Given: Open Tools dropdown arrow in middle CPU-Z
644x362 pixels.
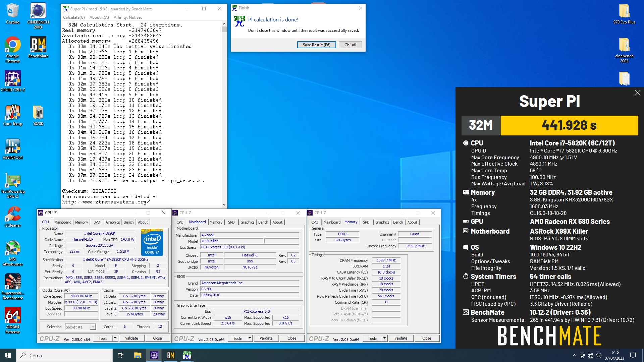Looking at the screenshot, I should coord(250,338).
